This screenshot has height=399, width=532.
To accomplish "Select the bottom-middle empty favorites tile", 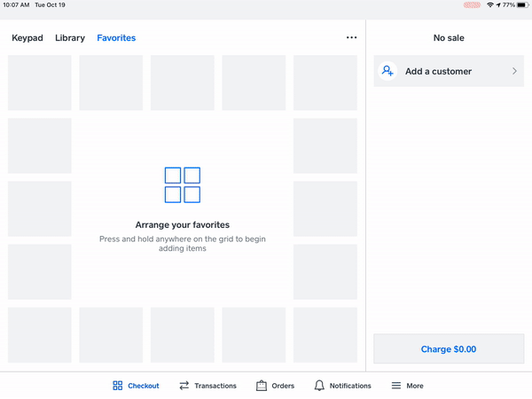I will click(x=183, y=334).
